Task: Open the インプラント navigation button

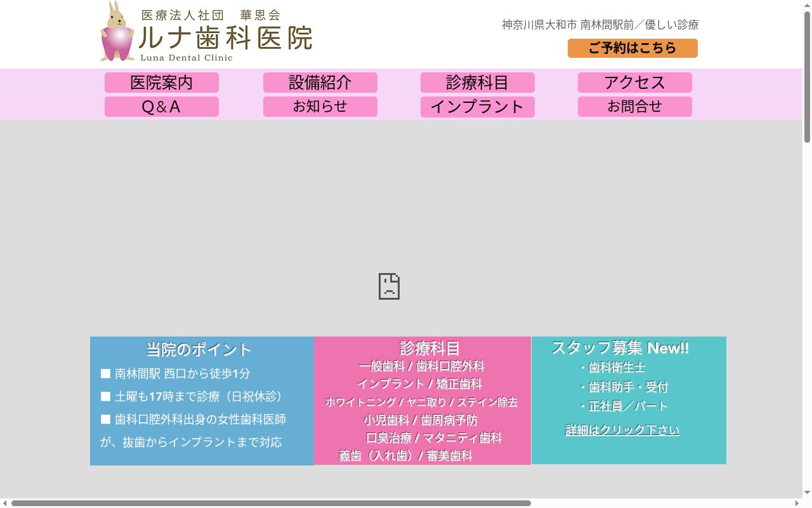Action: coord(478,107)
